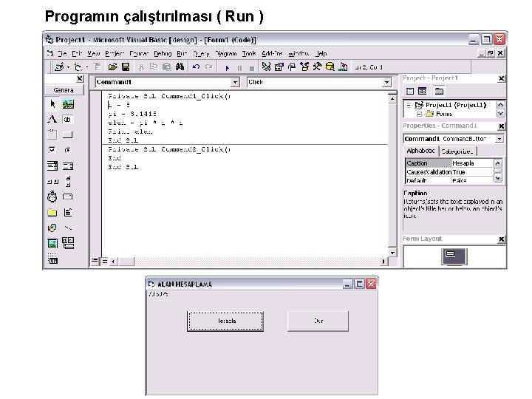The image size is (532, 399).
Task: Open Toolbox from toolbar icon
Action: click(x=317, y=66)
